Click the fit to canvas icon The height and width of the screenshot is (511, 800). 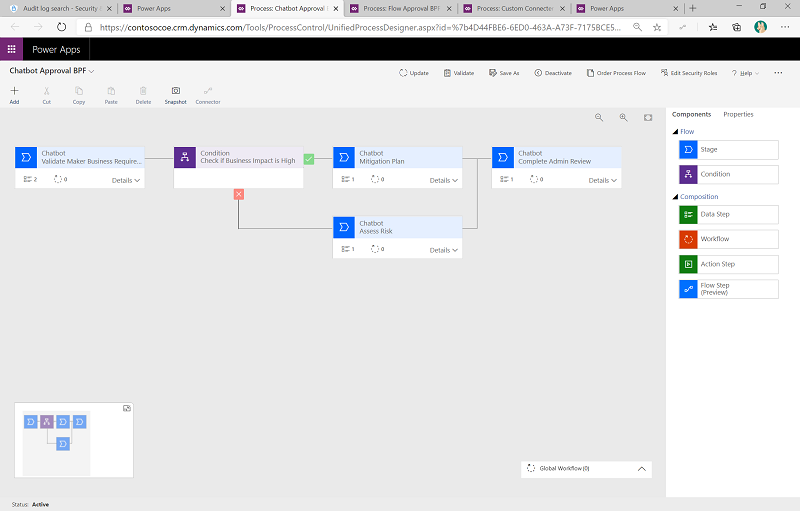coord(648,117)
